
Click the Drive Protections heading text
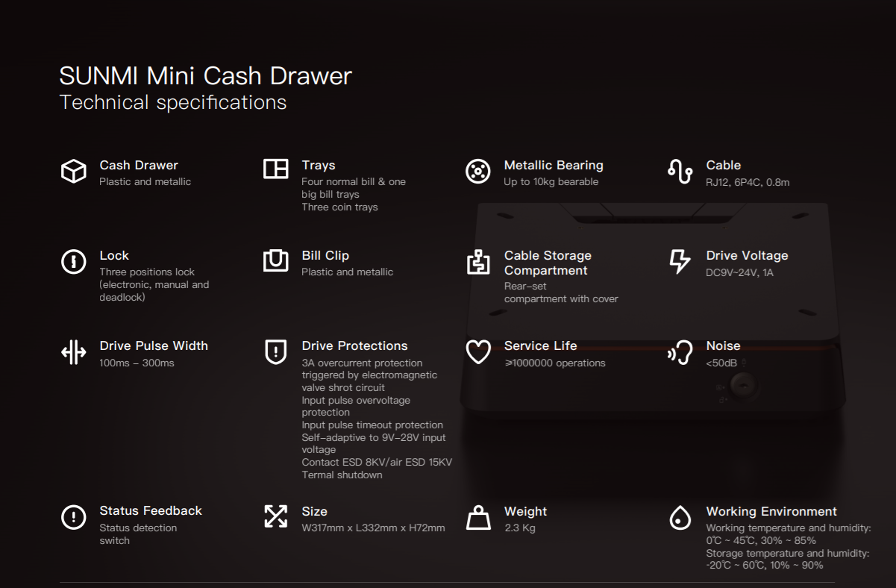click(354, 345)
